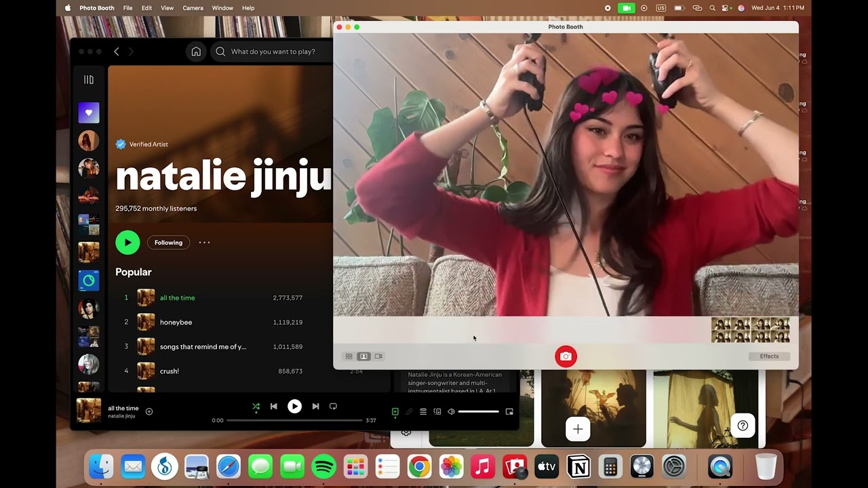Open Notion from the Dock
This screenshot has height=488, width=868.
click(x=578, y=467)
